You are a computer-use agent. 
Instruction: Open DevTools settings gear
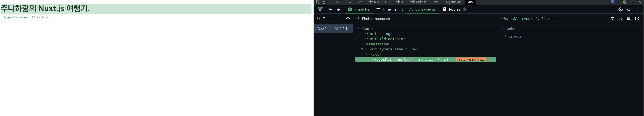coord(625,2)
